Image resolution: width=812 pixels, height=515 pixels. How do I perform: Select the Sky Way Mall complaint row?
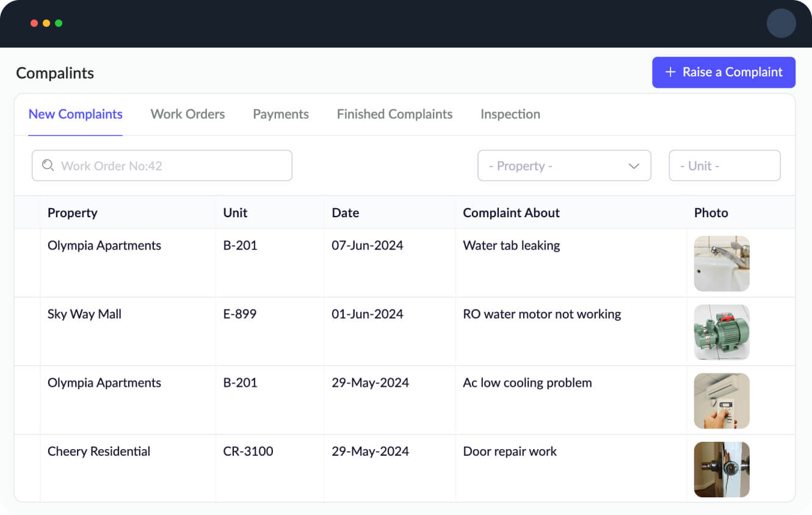click(x=244, y=331)
